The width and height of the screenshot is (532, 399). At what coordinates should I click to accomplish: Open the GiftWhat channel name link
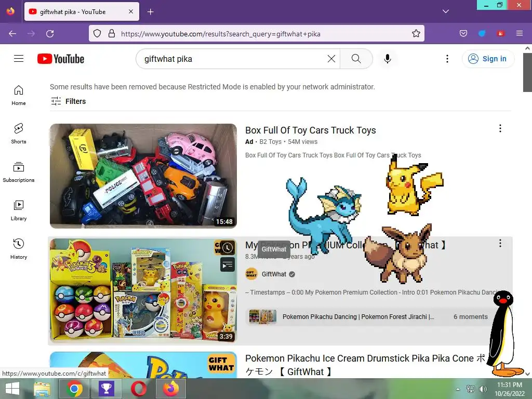click(274, 274)
